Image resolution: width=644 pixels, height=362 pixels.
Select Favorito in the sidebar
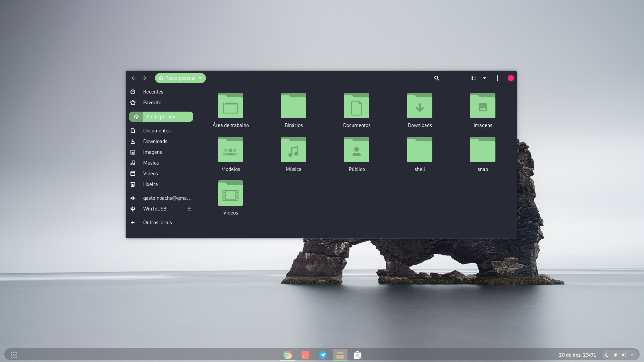[x=152, y=103]
